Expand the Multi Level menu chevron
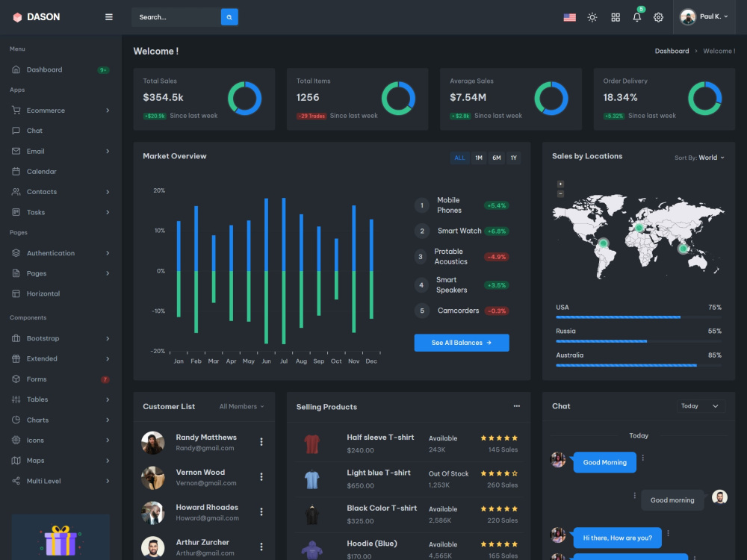Viewport: 747px width, 560px height. (x=108, y=481)
